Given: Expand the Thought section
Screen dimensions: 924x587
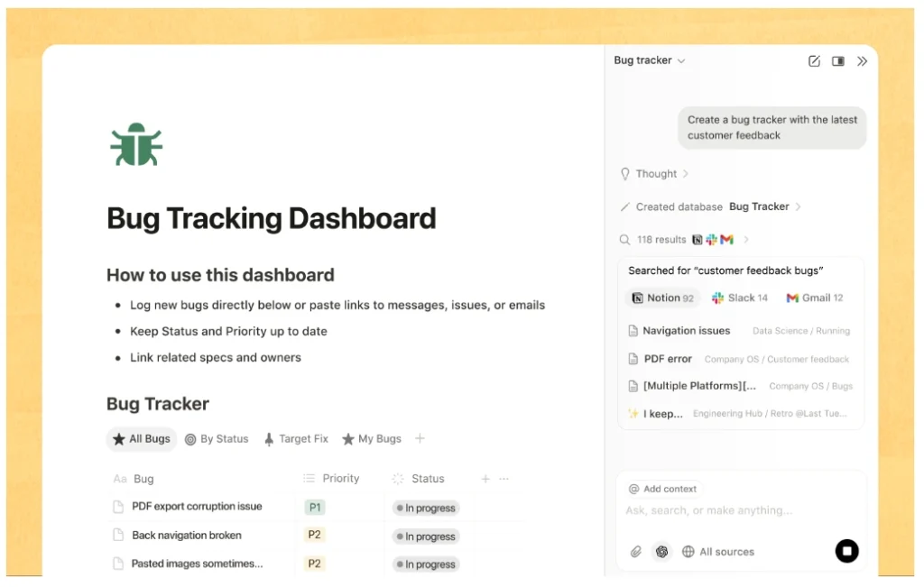Looking at the screenshot, I should [655, 174].
